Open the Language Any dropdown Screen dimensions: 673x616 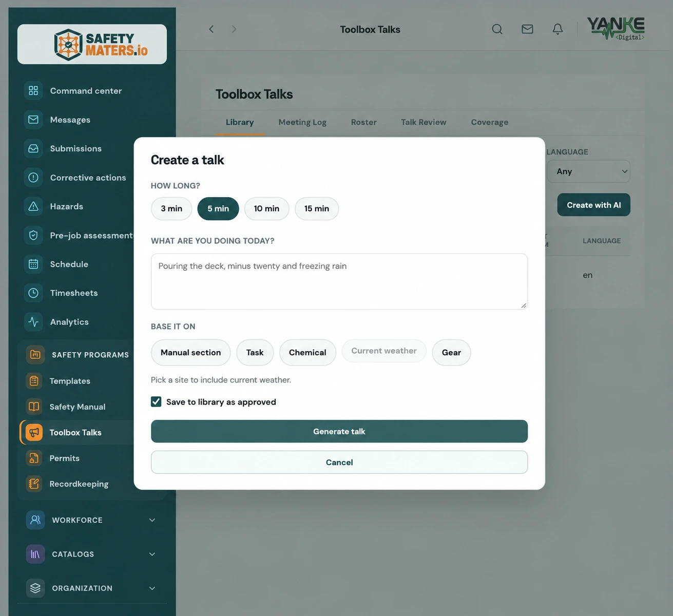pos(588,171)
